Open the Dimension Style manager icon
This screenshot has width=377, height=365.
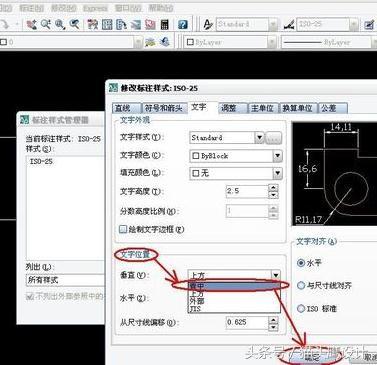point(289,24)
